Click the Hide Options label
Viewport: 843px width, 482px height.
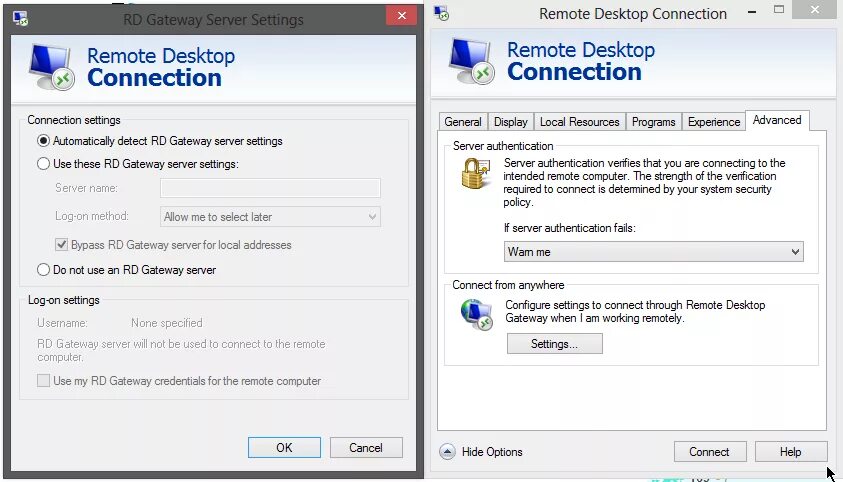[x=492, y=452]
